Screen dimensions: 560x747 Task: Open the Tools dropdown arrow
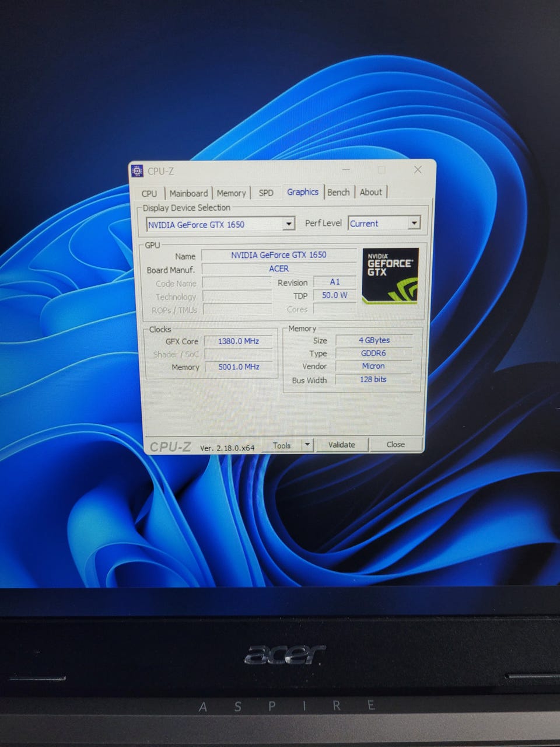(x=307, y=445)
